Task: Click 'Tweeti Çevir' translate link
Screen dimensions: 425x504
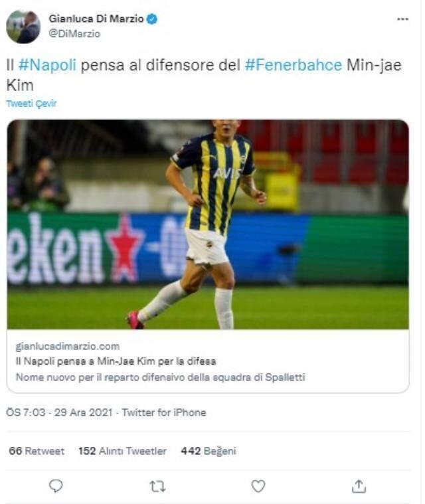Action: [31, 104]
